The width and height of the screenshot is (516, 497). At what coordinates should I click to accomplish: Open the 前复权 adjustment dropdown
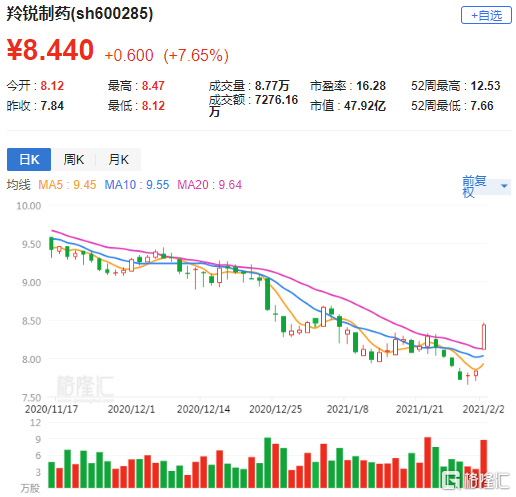tap(486, 186)
